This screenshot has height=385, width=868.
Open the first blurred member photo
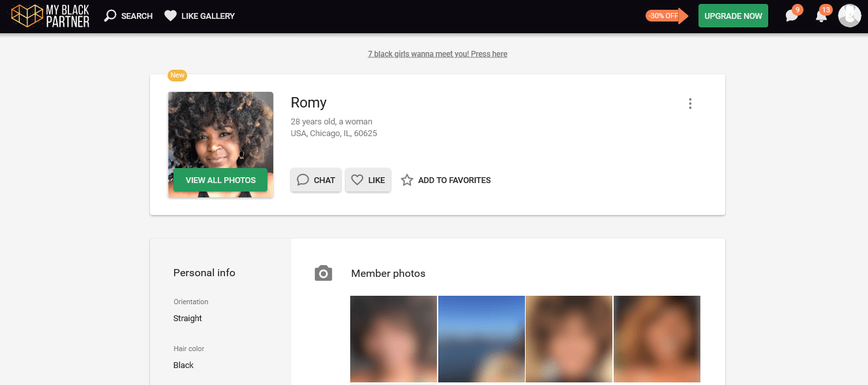pos(393,339)
